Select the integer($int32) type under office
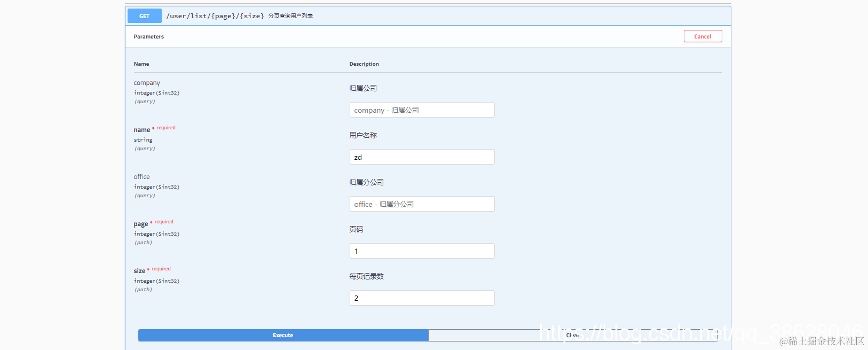 [x=156, y=187]
